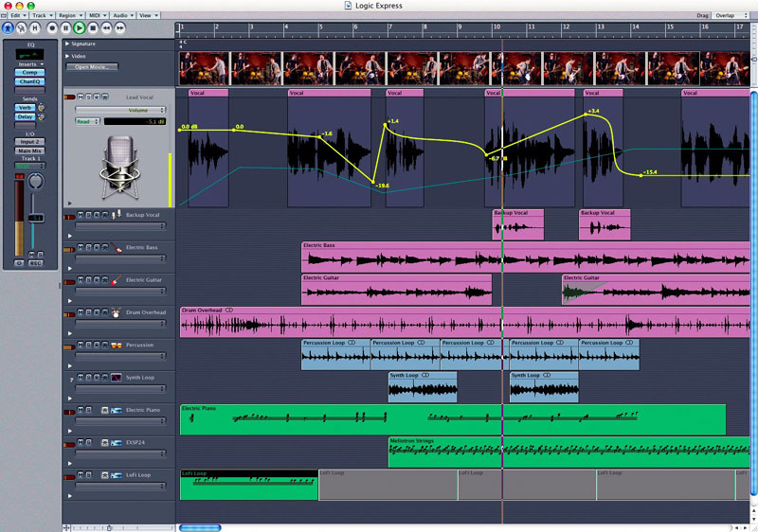758x532 pixels.
Task: Click the Comp insert slot
Action: pos(29,72)
